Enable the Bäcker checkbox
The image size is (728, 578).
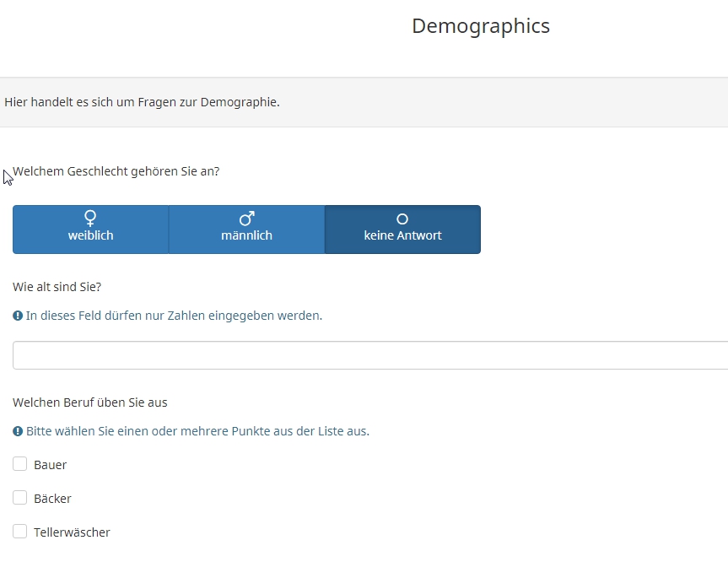pos(20,498)
